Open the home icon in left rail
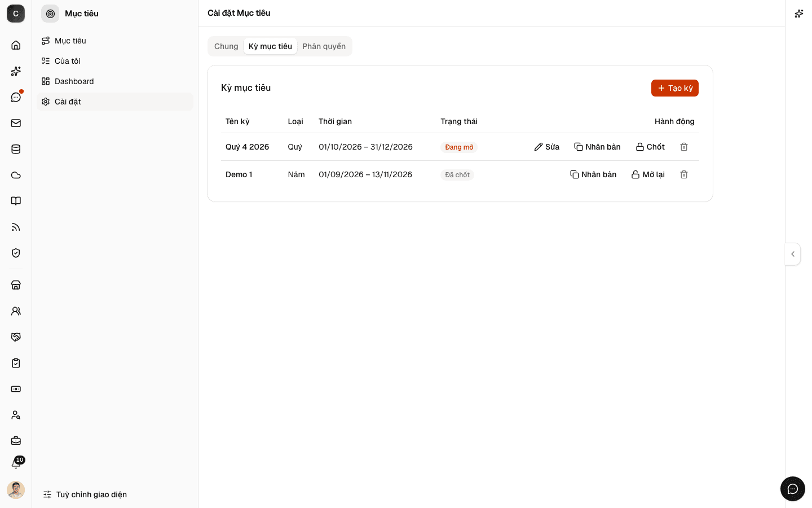The height and width of the screenshot is (508, 812). [x=16, y=45]
